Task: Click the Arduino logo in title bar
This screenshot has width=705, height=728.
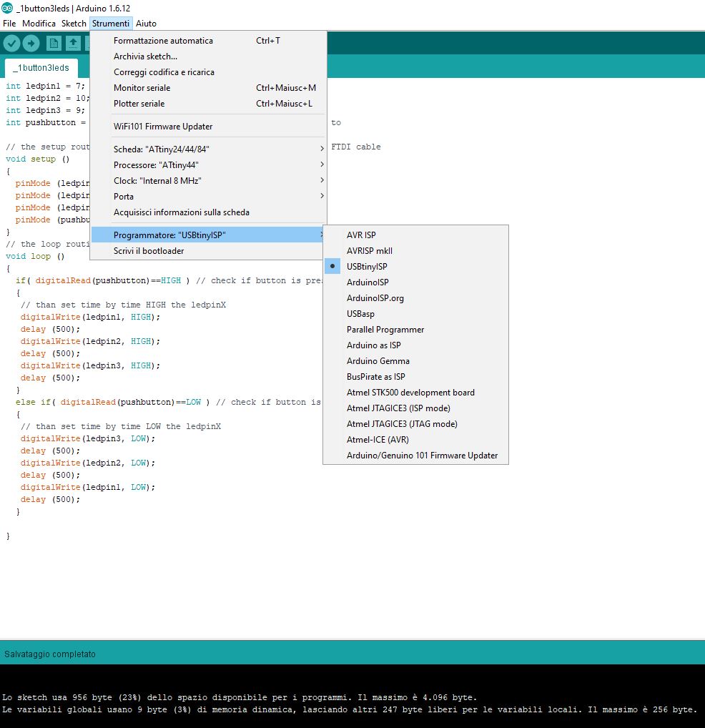Action: click(7, 8)
